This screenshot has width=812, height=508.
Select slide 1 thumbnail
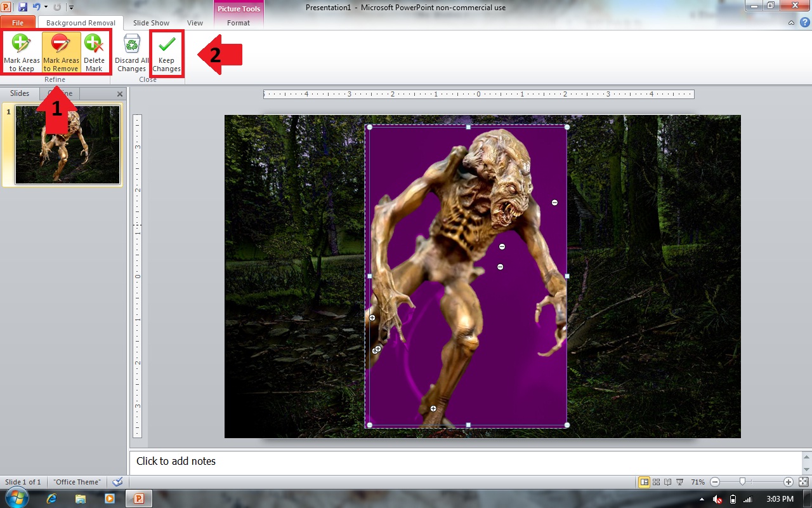coord(67,145)
